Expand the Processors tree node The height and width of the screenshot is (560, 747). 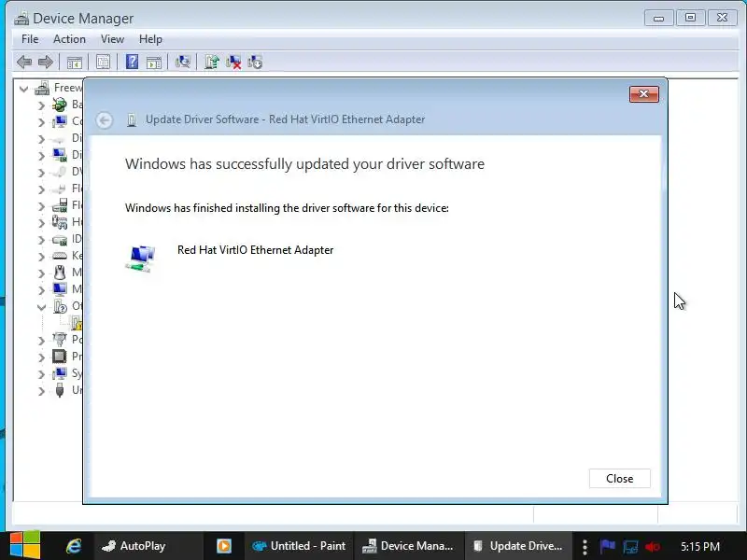pyautogui.click(x=41, y=357)
